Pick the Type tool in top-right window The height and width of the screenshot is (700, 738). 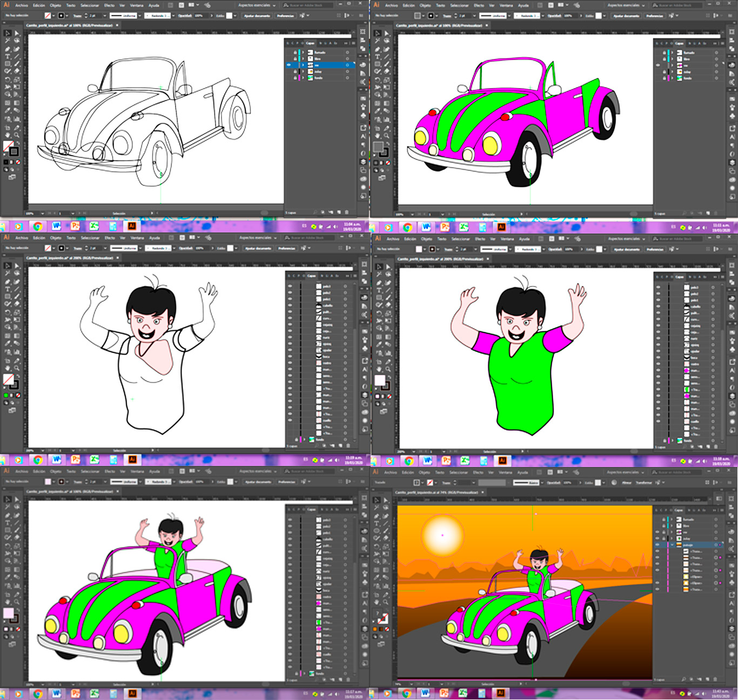[x=378, y=56]
